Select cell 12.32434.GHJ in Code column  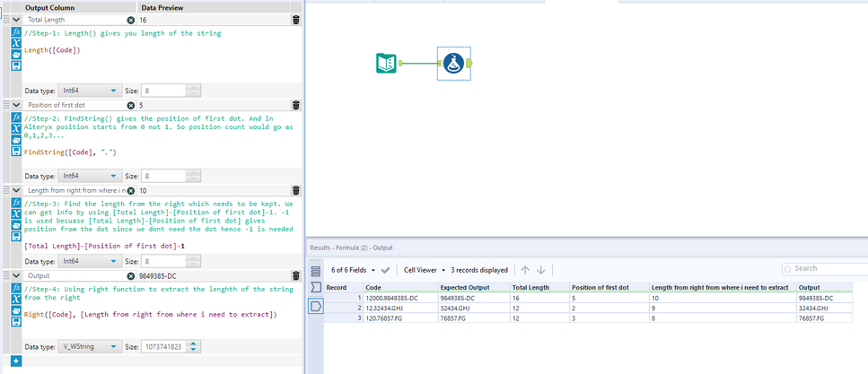400,309
